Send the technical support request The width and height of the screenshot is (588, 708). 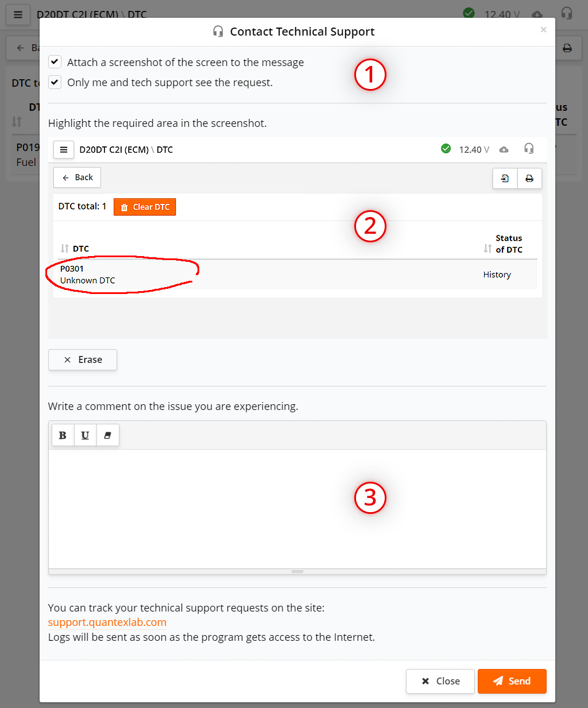(512, 681)
